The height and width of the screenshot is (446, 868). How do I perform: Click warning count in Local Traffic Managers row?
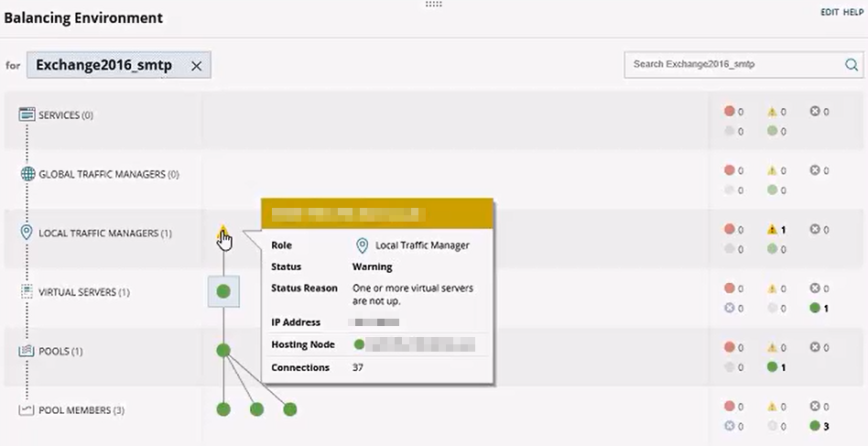[776, 230]
